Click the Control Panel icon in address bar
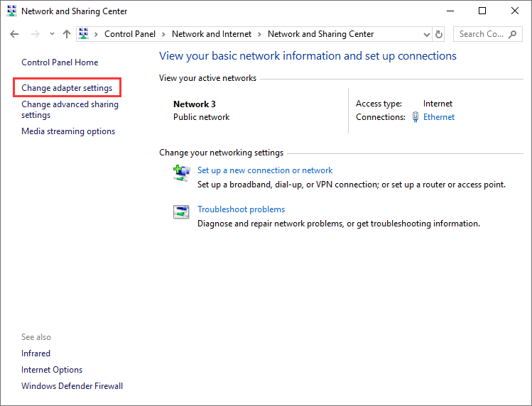Screen dimensions: 532x406 point(84,34)
